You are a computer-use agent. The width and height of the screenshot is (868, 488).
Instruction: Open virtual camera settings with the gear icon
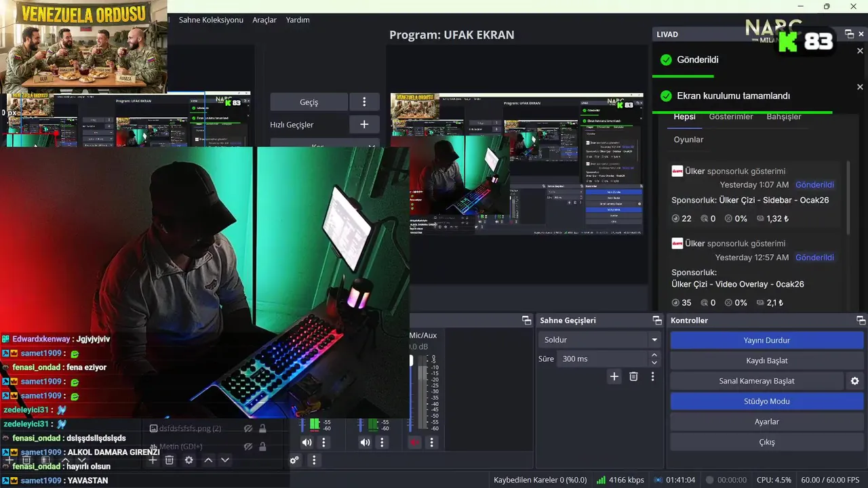855,381
